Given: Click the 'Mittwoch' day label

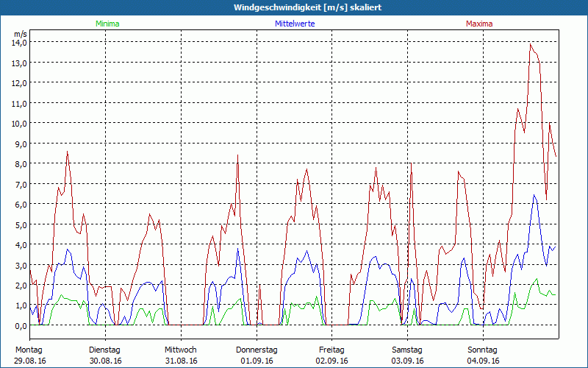Looking at the screenshot, I should (181, 350).
